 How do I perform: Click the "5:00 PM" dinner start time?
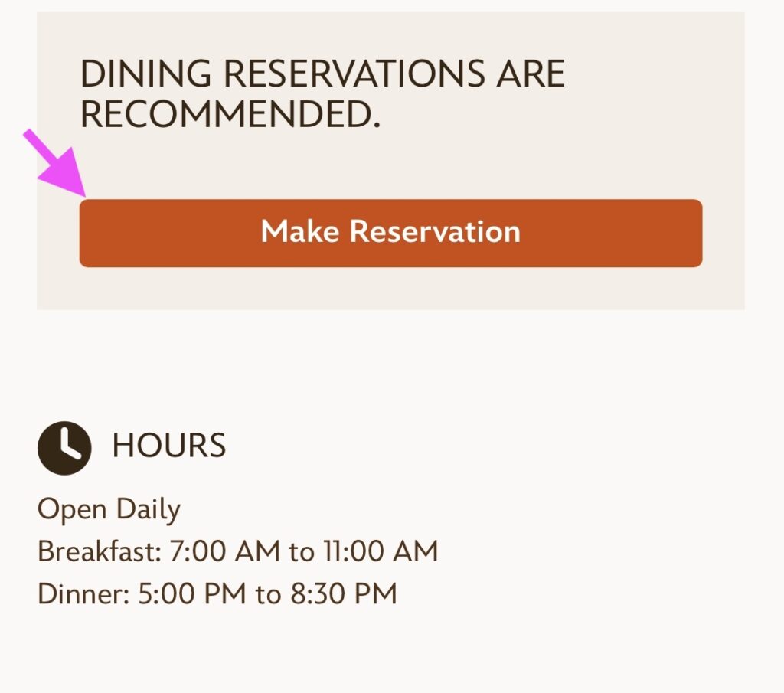tap(192, 594)
